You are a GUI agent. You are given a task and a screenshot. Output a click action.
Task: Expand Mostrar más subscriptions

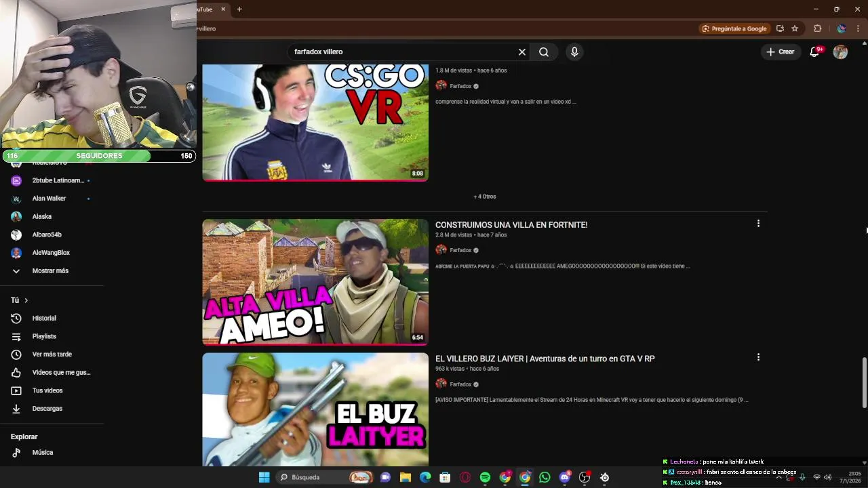pyautogui.click(x=52, y=271)
